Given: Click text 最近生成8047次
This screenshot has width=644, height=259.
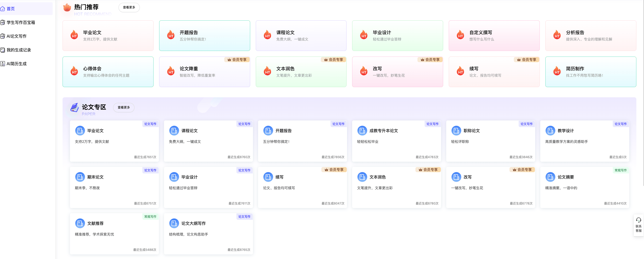Looking at the screenshot, I should [333, 203].
